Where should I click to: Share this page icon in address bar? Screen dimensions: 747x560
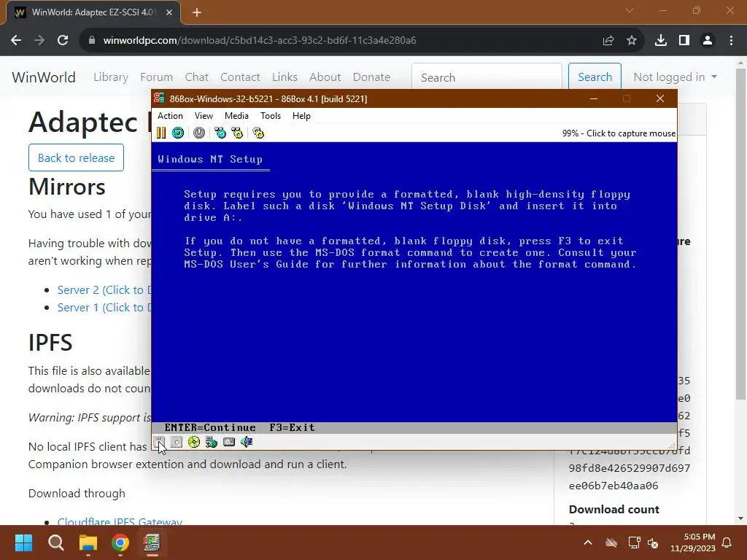[x=608, y=41]
